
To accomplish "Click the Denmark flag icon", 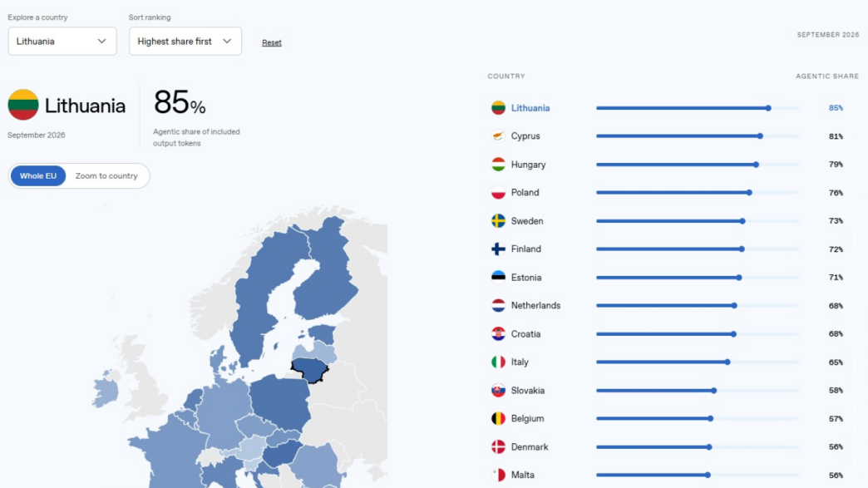I will (498, 446).
